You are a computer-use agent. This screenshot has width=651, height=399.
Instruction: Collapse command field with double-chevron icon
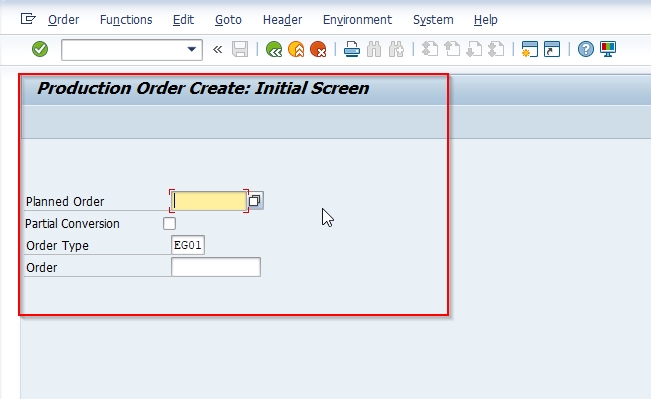pyautogui.click(x=218, y=50)
